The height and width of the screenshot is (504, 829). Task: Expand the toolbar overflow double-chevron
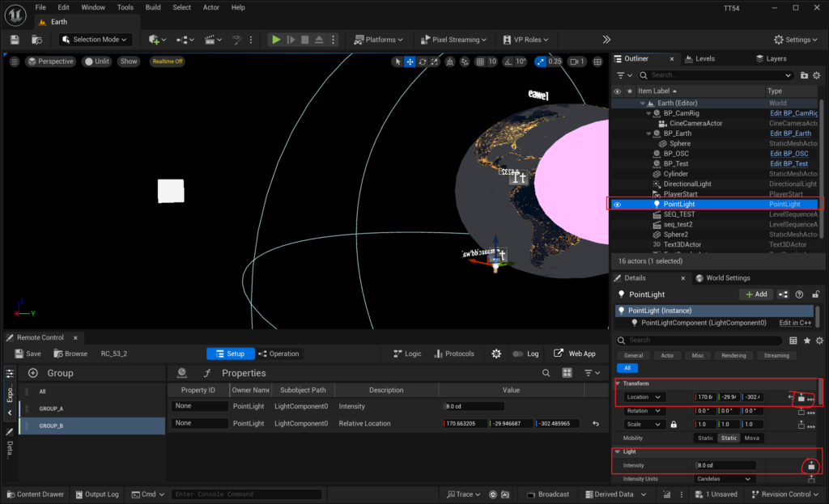point(606,40)
